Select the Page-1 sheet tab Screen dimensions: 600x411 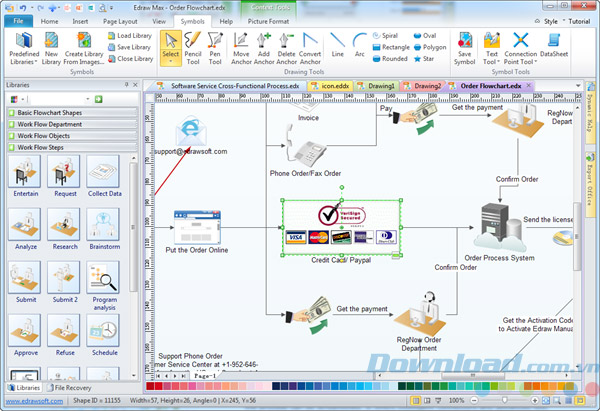coord(205,376)
